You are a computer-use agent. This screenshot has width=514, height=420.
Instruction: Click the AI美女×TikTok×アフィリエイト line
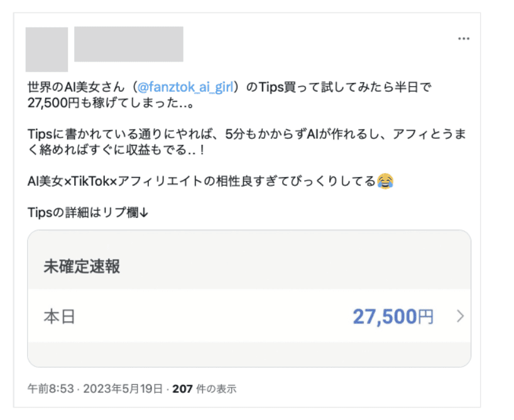pos(211,181)
